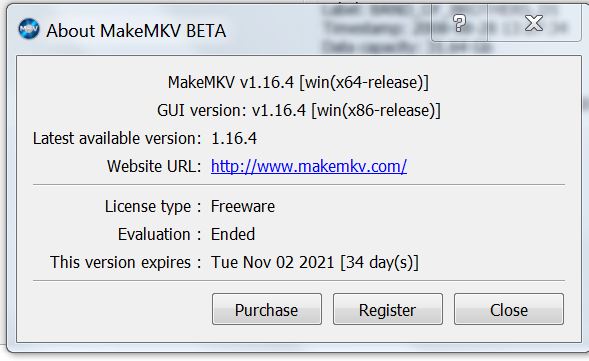The image size is (589, 361).
Task: Close the dialog with the X icon
Action: [x=534, y=23]
